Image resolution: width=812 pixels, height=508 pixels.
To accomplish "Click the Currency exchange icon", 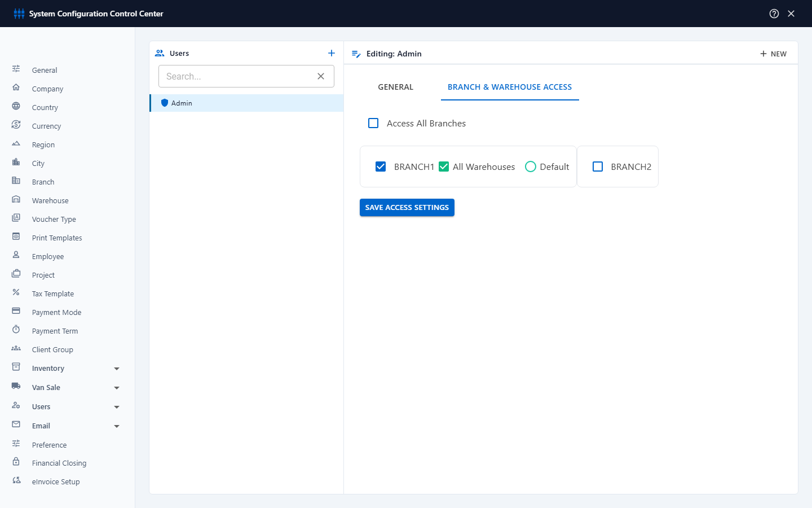I will click(16, 125).
